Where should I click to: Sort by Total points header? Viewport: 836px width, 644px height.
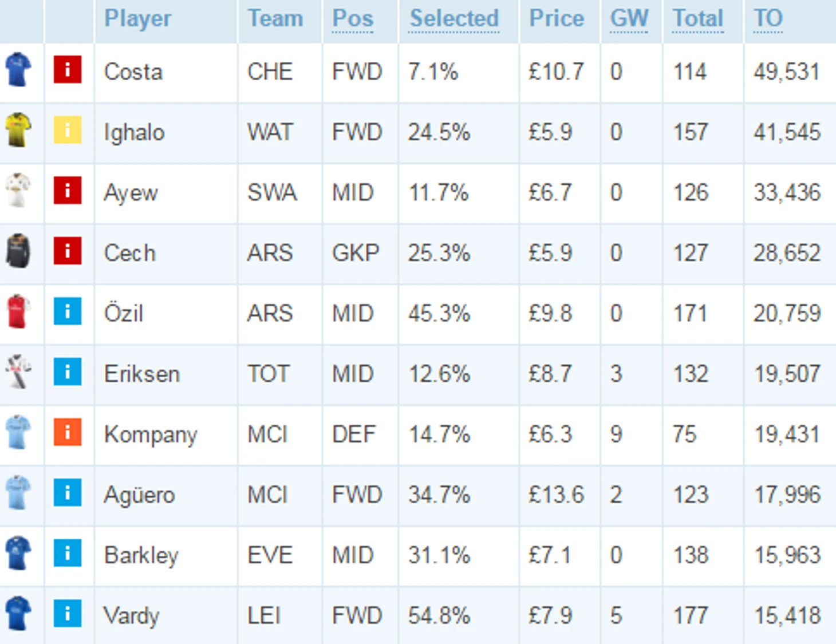point(698,18)
